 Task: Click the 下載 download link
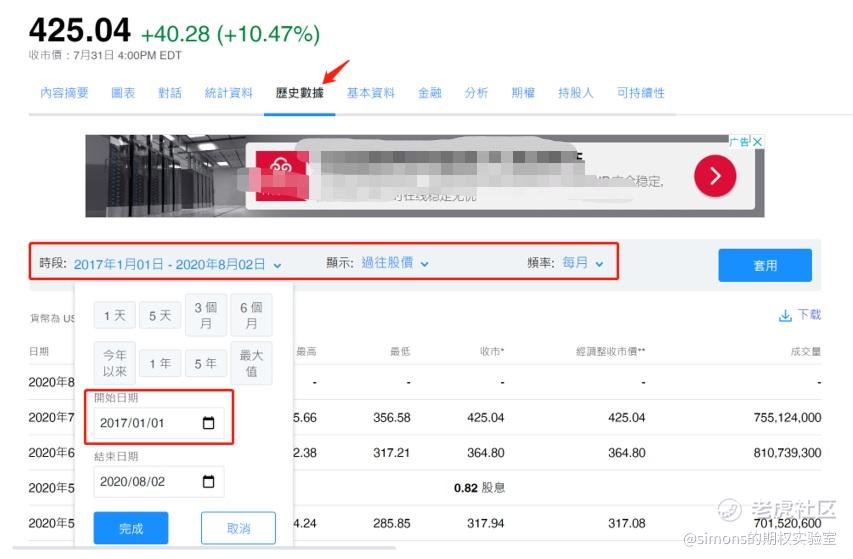click(809, 315)
